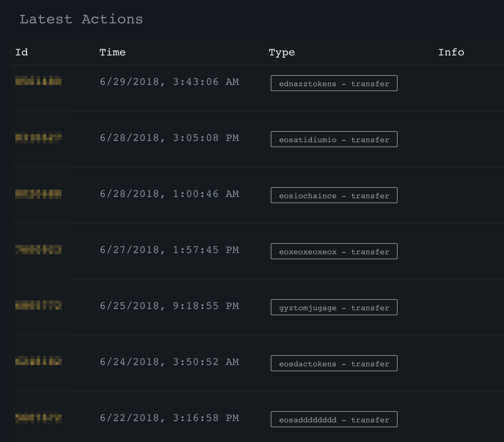504x442 pixels.
Task: Select the eosatidiumio - transfer badge
Action: (x=334, y=139)
